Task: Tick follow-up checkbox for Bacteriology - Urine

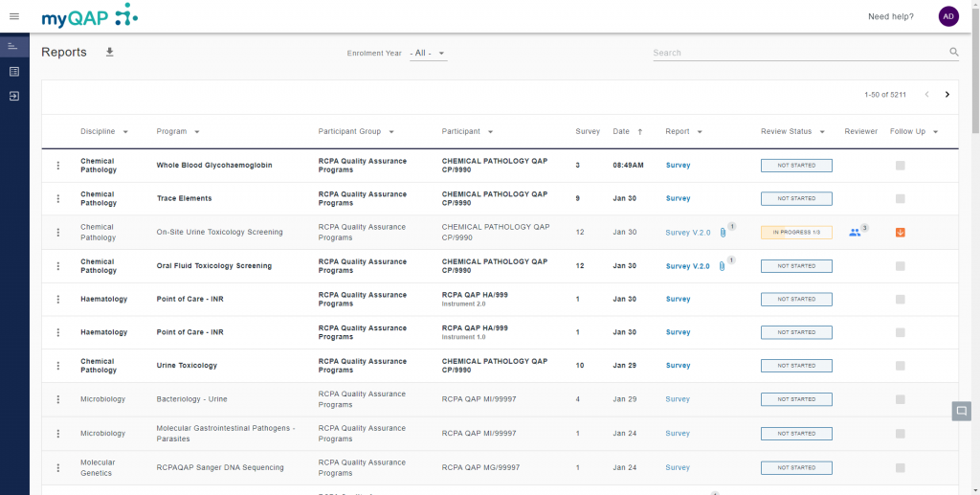Action: pos(900,399)
